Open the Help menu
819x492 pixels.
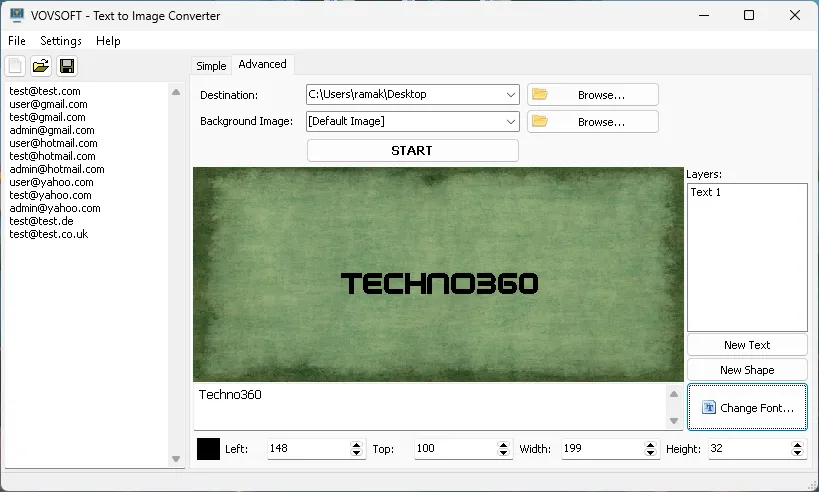pos(108,41)
